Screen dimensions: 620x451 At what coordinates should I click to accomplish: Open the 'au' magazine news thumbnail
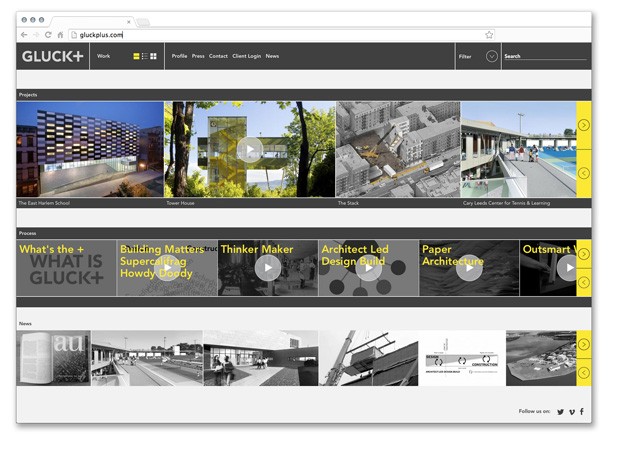pyautogui.click(x=53, y=358)
